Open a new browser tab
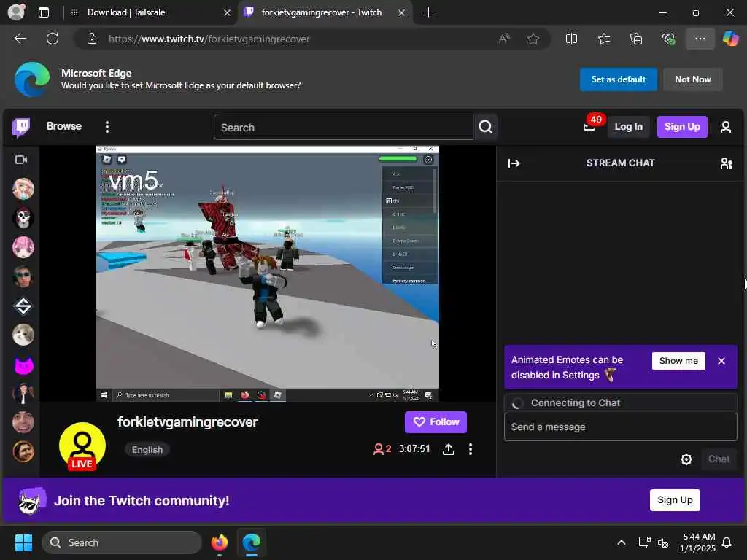 click(428, 12)
